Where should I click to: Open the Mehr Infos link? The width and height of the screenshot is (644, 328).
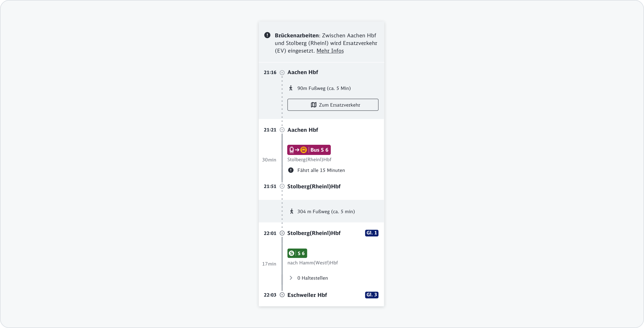coord(330,51)
